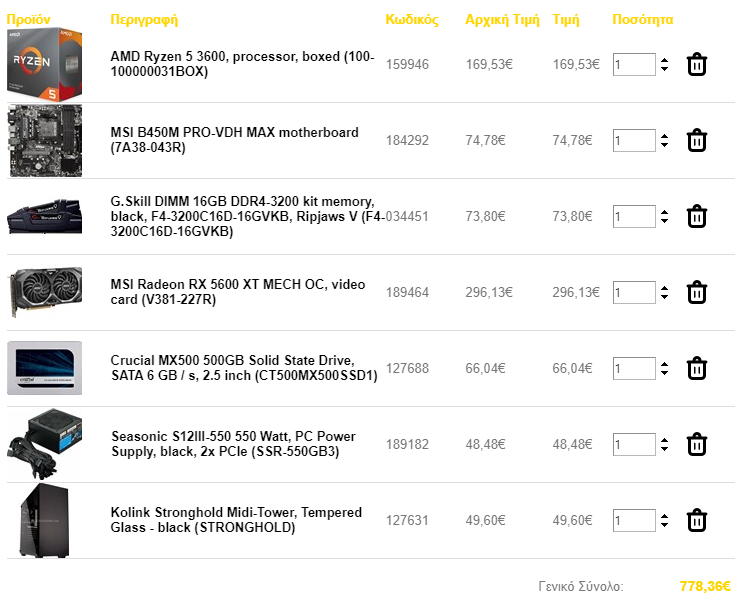This screenshot has width=737, height=600.
Task: Select product code 189464
Action: coord(408,293)
